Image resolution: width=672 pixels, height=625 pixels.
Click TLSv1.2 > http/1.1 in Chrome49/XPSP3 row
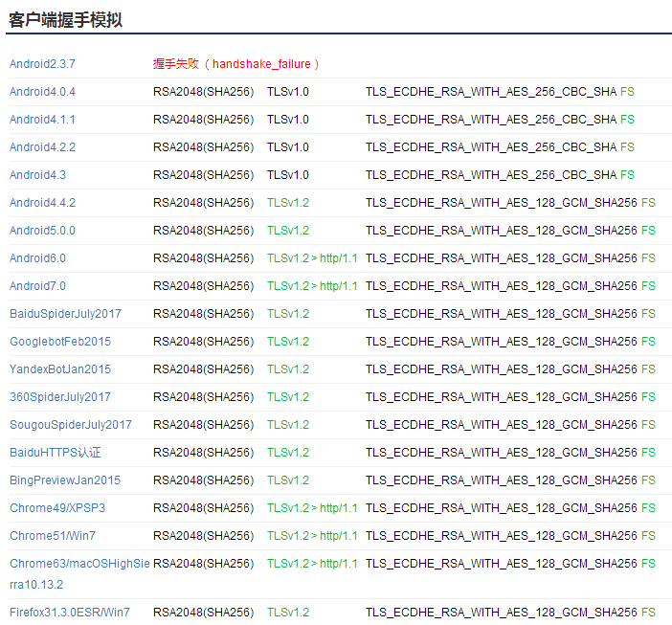(312, 508)
